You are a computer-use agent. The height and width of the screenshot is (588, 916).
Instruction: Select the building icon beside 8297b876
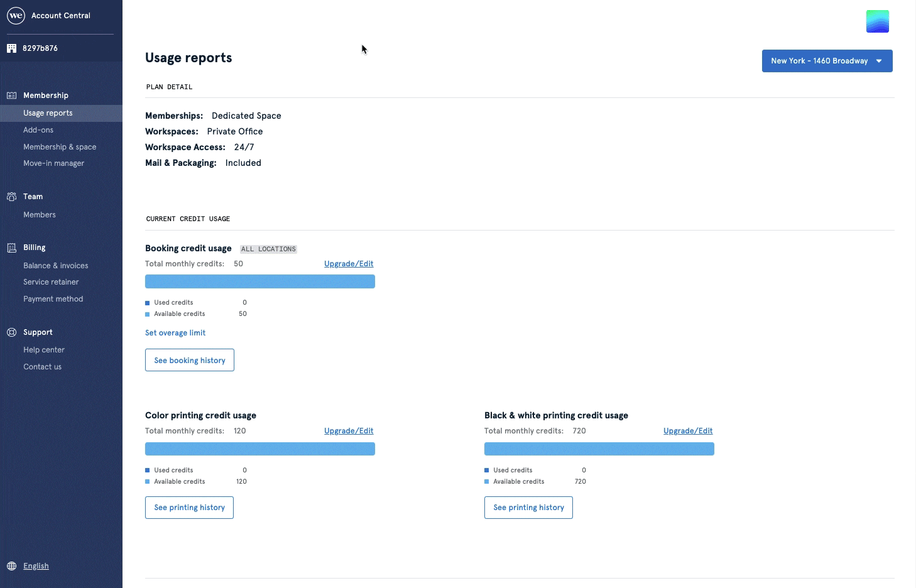point(12,48)
